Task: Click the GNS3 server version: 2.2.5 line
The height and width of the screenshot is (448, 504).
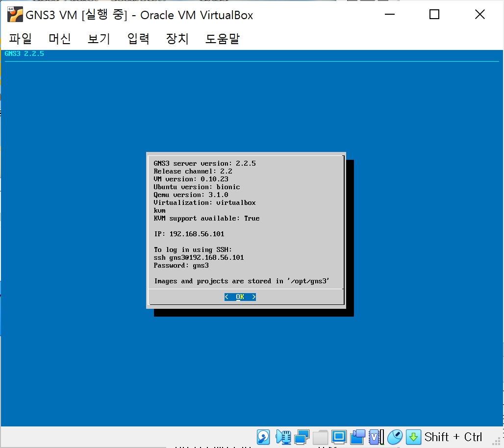Action: pos(205,163)
